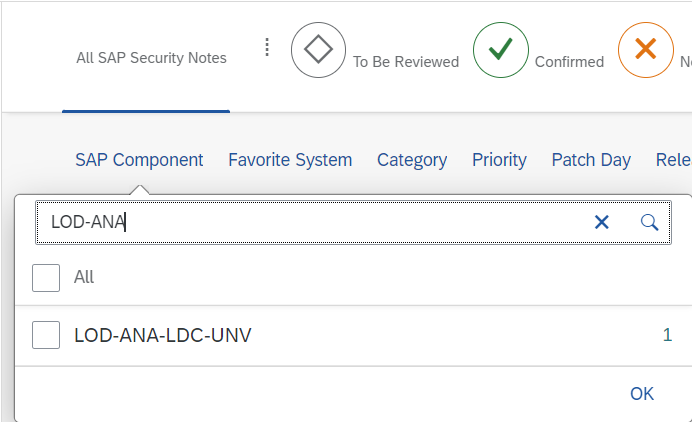Click the green Confirmed checkmark icon
This screenshot has height=422, width=692.
click(x=500, y=50)
